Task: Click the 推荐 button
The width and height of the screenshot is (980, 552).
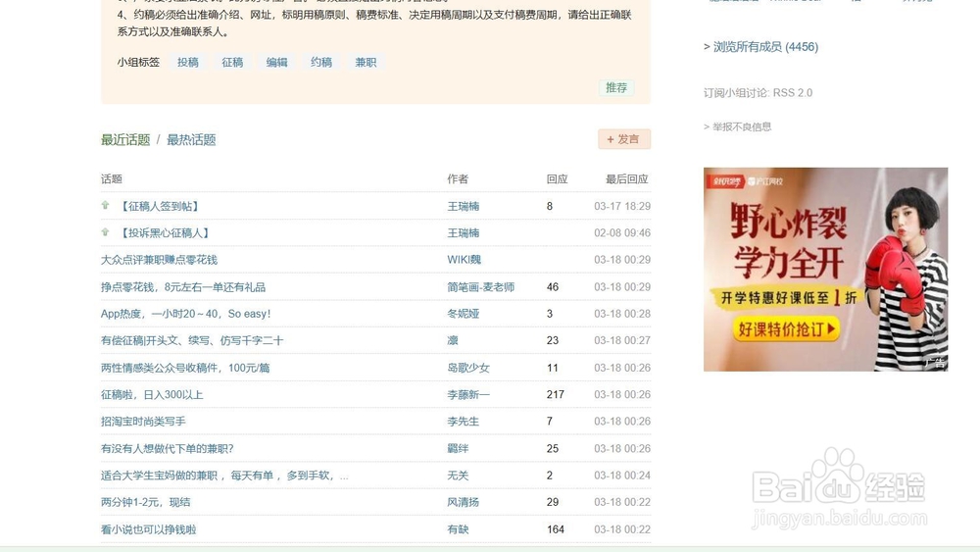Action: 616,87
